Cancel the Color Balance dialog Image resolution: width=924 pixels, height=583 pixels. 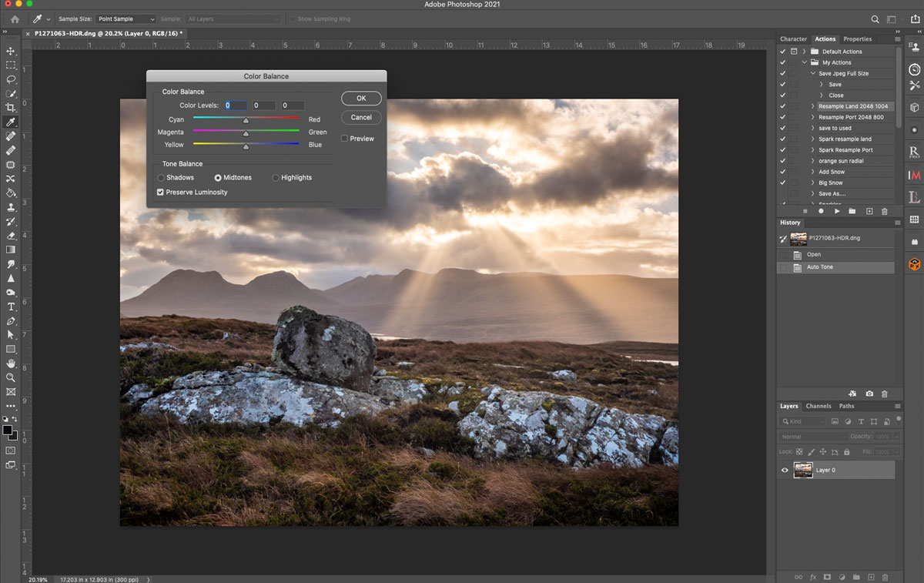point(361,118)
